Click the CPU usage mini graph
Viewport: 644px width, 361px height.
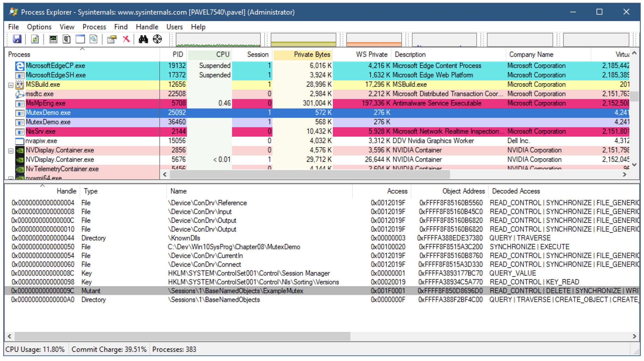click(218, 40)
